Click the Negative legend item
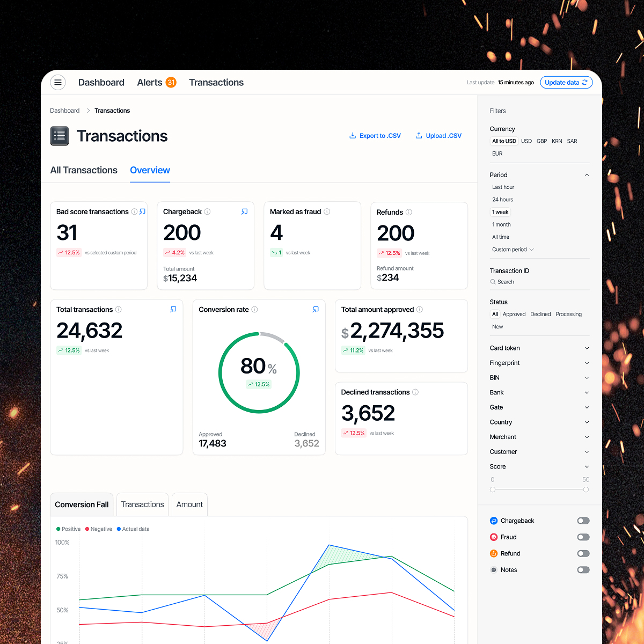Image resolution: width=644 pixels, height=644 pixels. point(99,529)
